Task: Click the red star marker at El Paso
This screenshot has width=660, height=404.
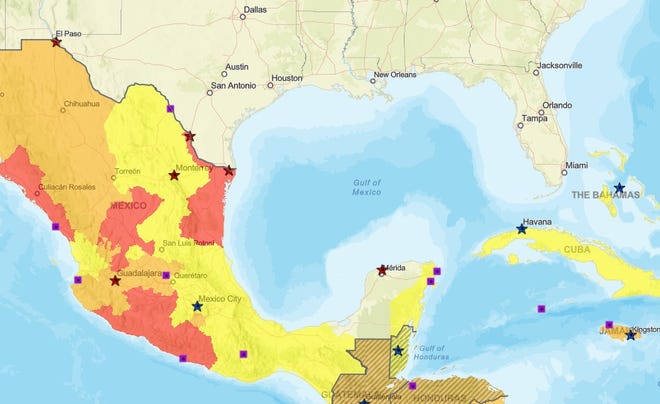Action: click(x=56, y=42)
